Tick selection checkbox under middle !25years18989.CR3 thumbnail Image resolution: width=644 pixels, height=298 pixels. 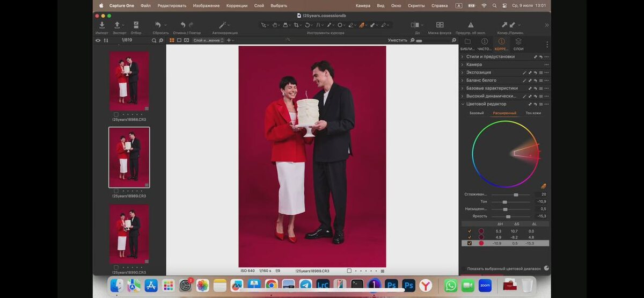coord(116,191)
